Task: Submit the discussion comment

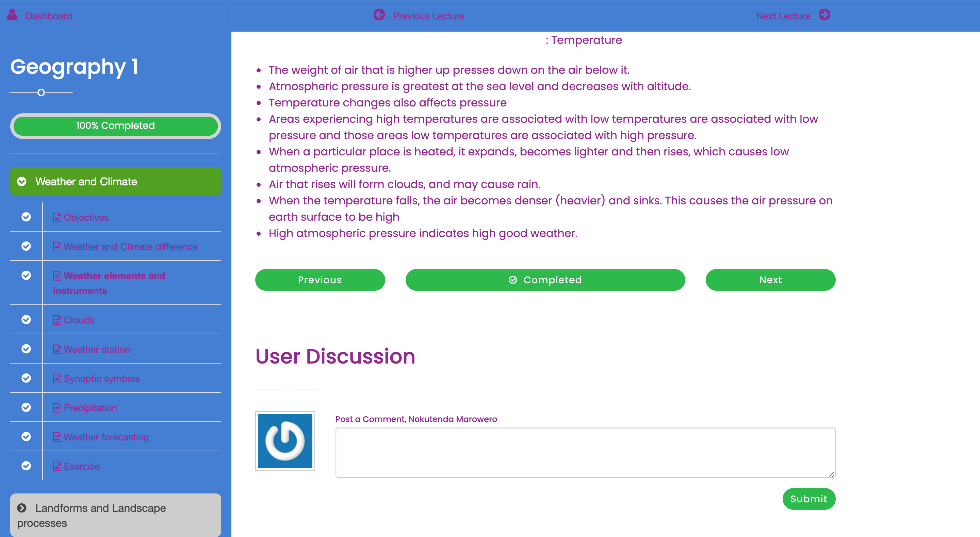Action: [808, 499]
